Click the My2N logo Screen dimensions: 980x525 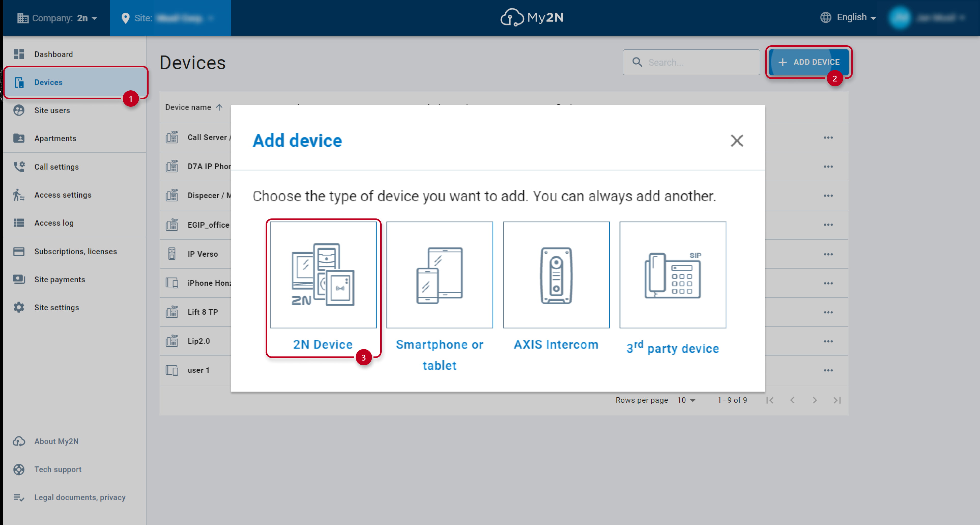click(532, 18)
